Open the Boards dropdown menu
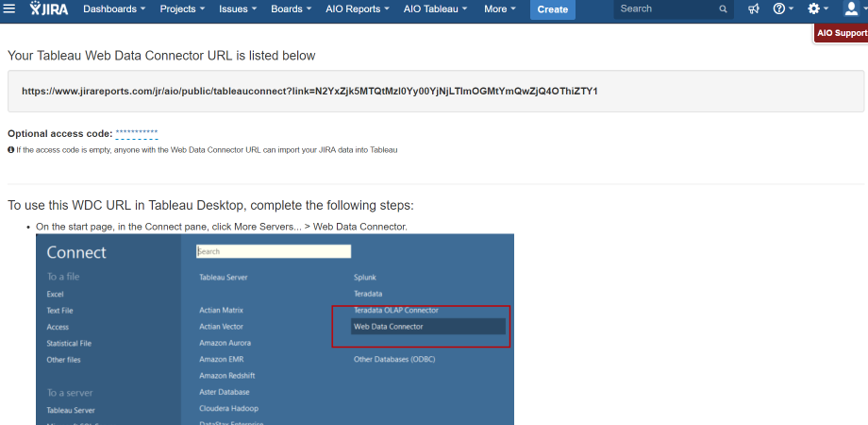Screen dimensions: 868x425 292,8
